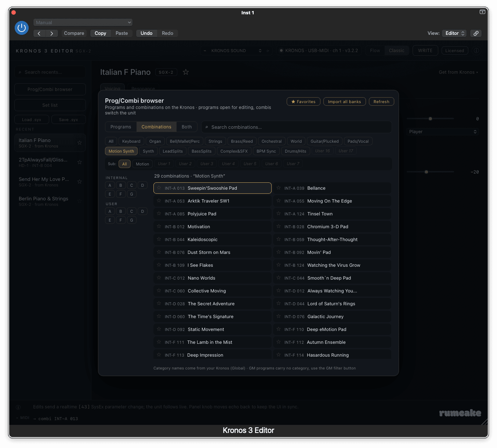Expand plugin window icon in title bar
497x448 pixels.
coord(482,12)
